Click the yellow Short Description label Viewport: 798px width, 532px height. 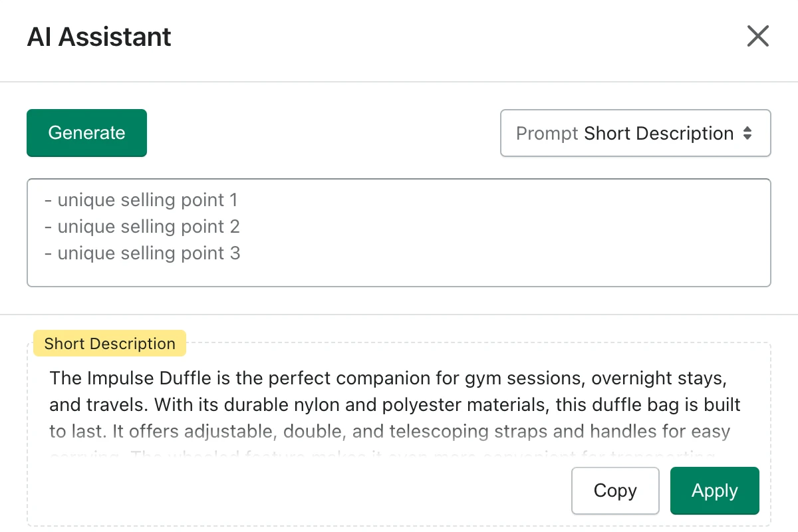tap(110, 344)
